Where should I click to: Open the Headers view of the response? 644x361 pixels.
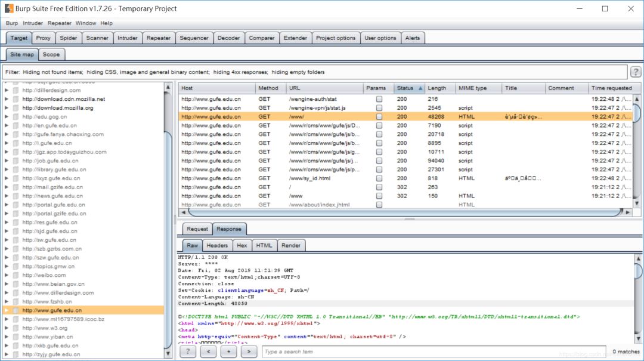[x=217, y=245]
